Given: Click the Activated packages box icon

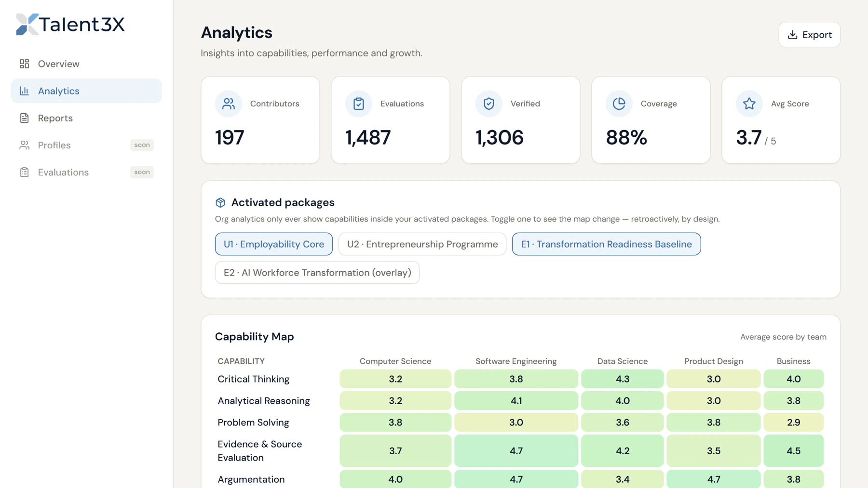Looking at the screenshot, I should coord(220,202).
